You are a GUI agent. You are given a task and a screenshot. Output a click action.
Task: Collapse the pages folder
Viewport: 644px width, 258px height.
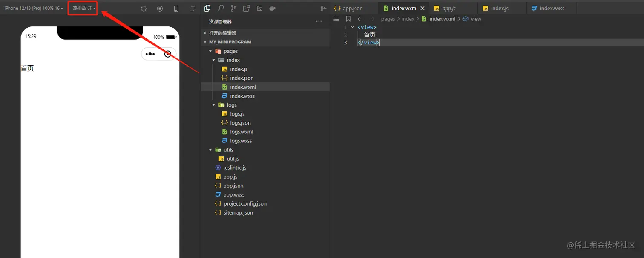point(265,51)
